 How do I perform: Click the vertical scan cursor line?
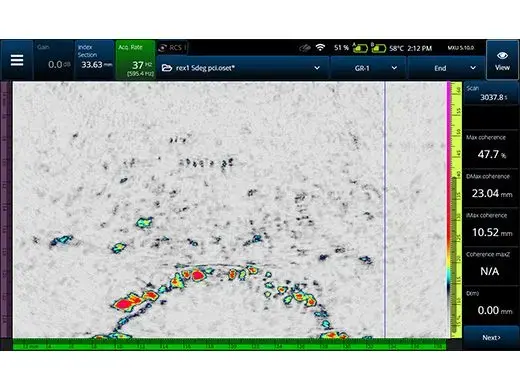[x=385, y=210]
